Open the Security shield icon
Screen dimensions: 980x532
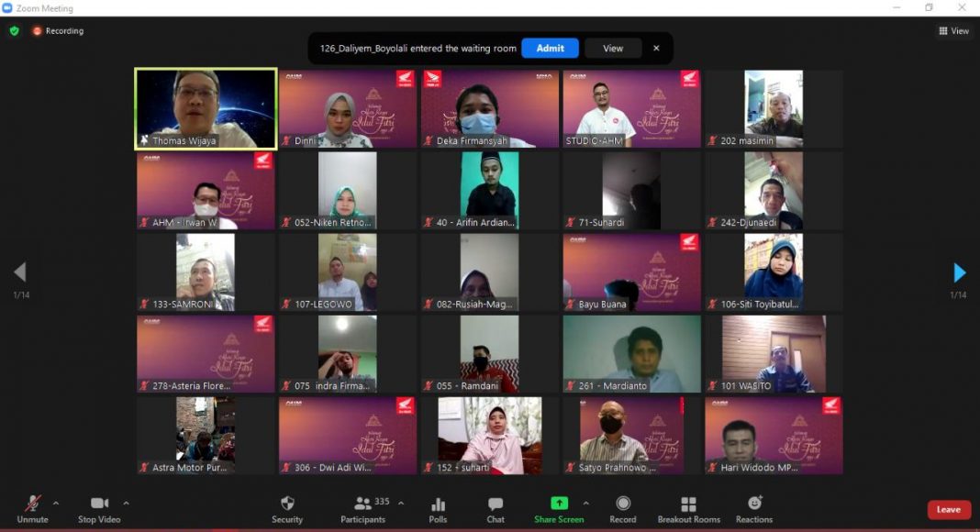[x=287, y=504]
